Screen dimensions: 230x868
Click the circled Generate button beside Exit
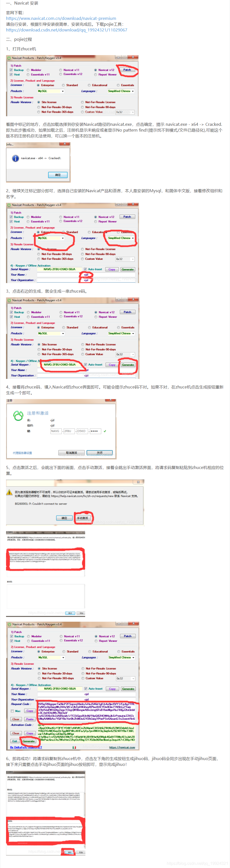pyautogui.click(x=29, y=741)
